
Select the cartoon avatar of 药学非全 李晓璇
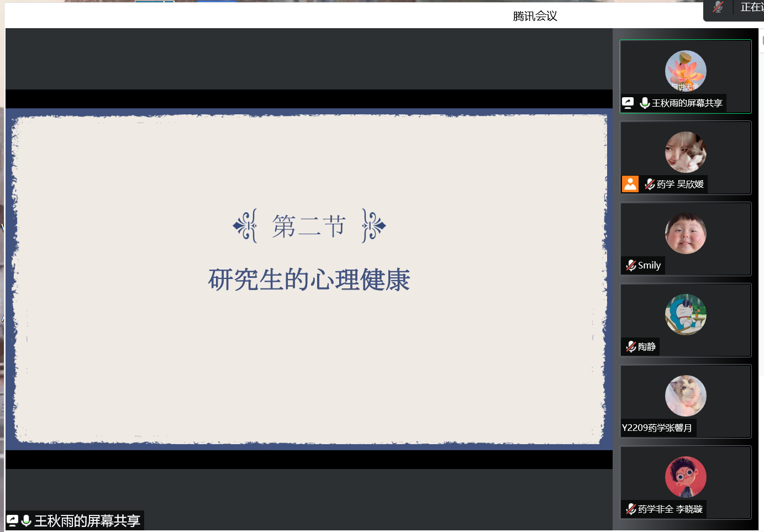click(x=686, y=477)
